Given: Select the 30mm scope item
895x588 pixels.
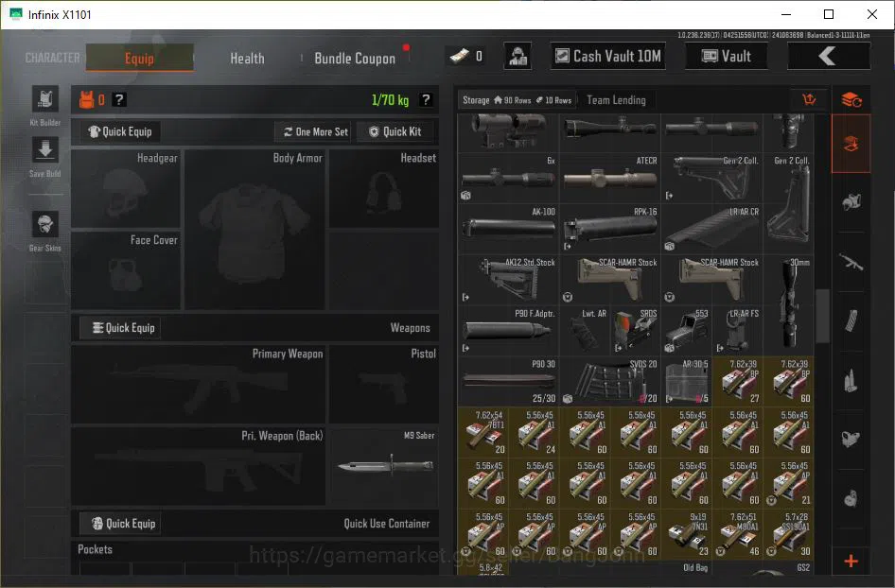Looking at the screenshot, I should 789,305.
